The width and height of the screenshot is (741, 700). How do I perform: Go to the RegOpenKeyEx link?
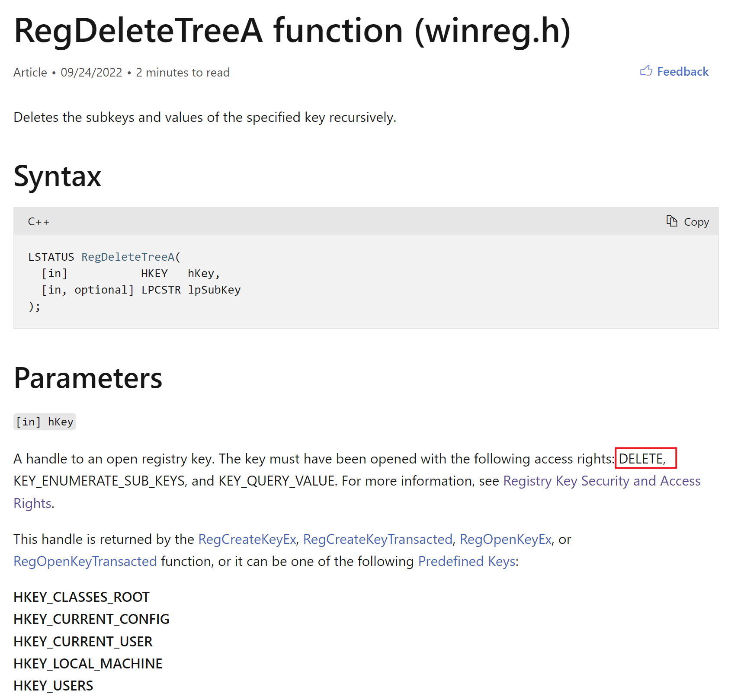[505, 539]
